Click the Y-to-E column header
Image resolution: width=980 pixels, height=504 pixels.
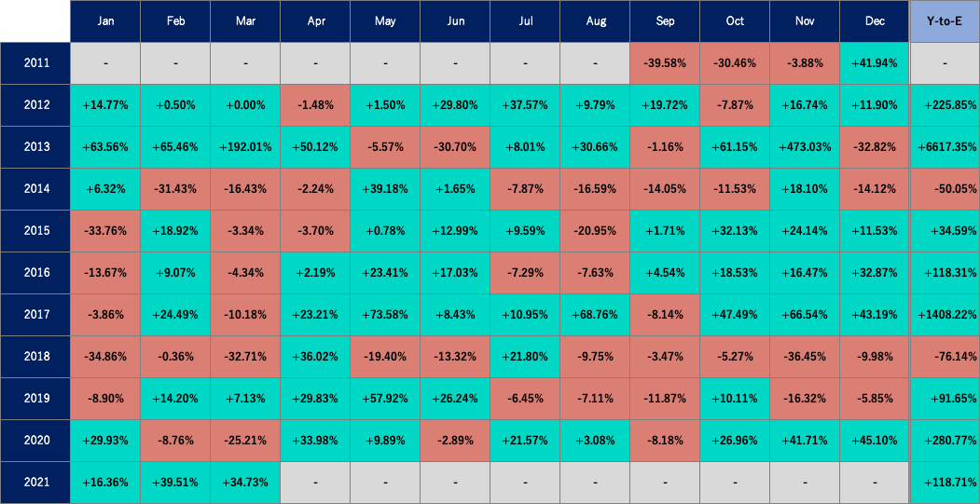tap(945, 20)
